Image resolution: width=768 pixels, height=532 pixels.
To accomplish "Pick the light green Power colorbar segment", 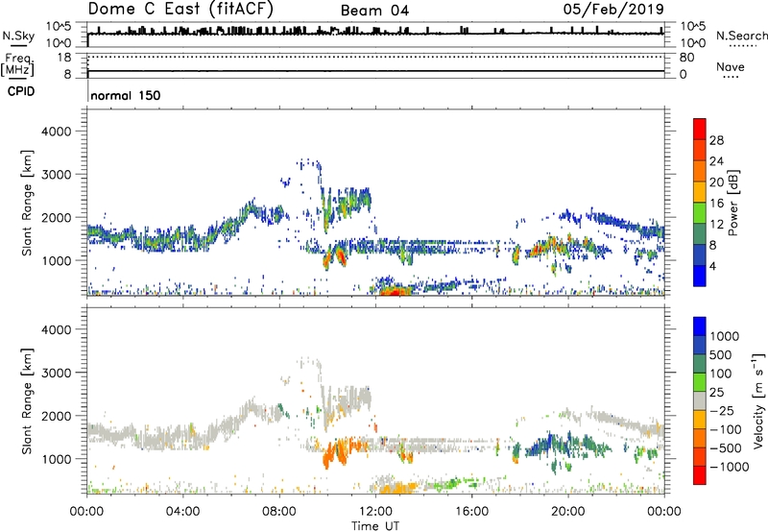I will point(700,213).
